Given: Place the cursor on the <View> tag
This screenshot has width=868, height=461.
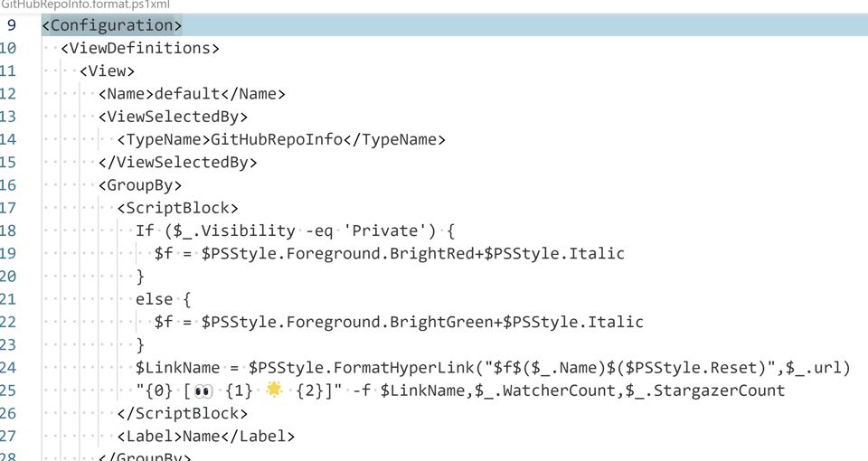Looking at the screenshot, I should click(108, 71).
